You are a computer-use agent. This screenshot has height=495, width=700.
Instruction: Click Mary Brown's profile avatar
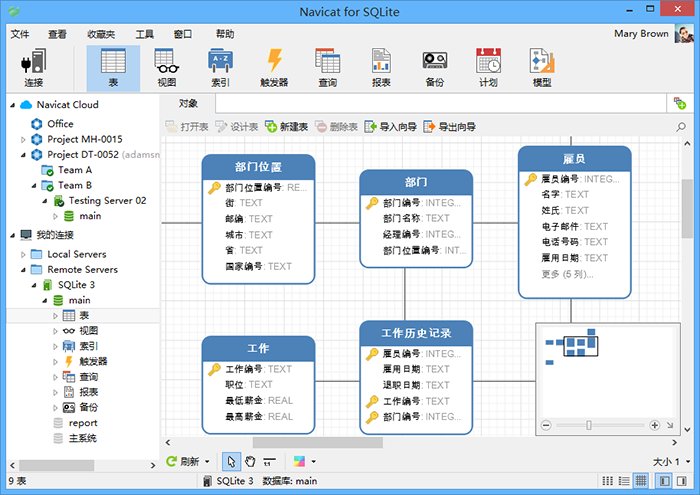point(684,34)
